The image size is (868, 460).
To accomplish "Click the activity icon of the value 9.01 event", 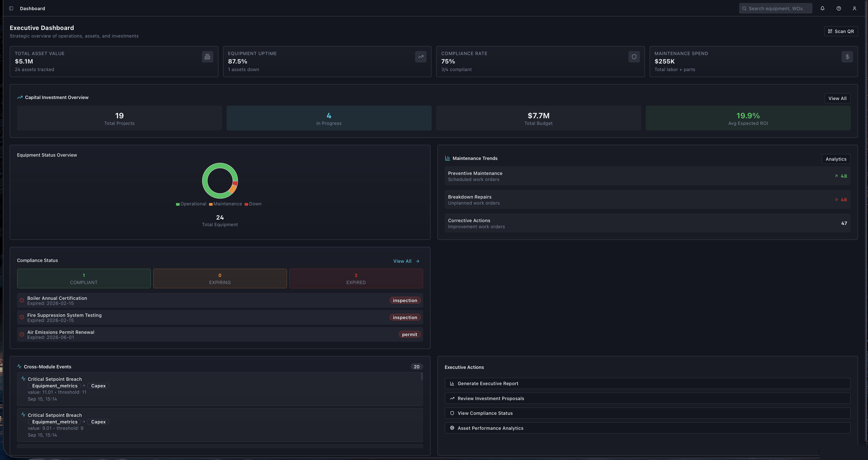I will [x=23, y=415].
